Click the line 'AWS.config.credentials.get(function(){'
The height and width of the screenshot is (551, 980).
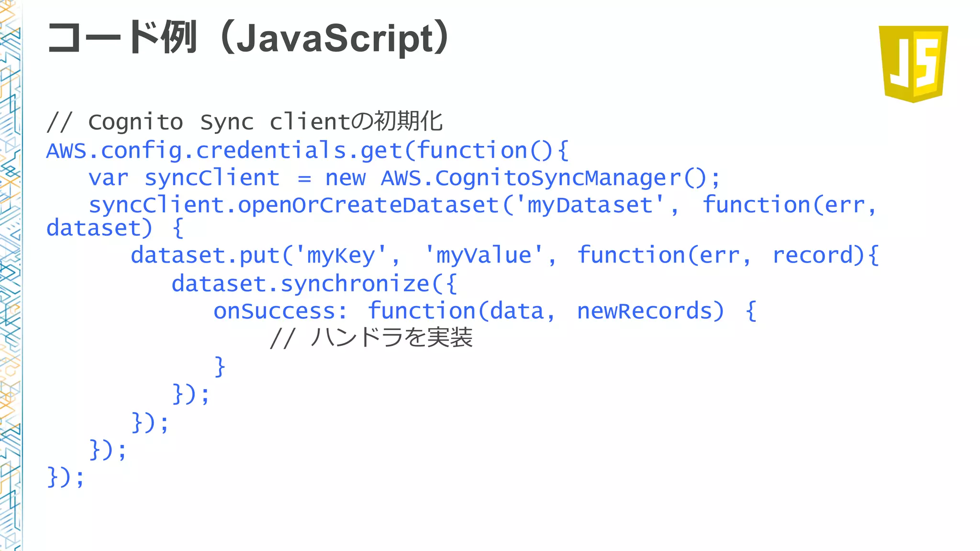pos(308,151)
